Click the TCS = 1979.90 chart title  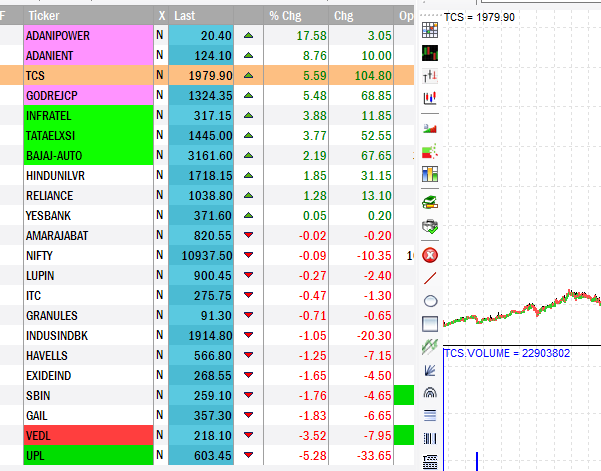click(x=479, y=17)
